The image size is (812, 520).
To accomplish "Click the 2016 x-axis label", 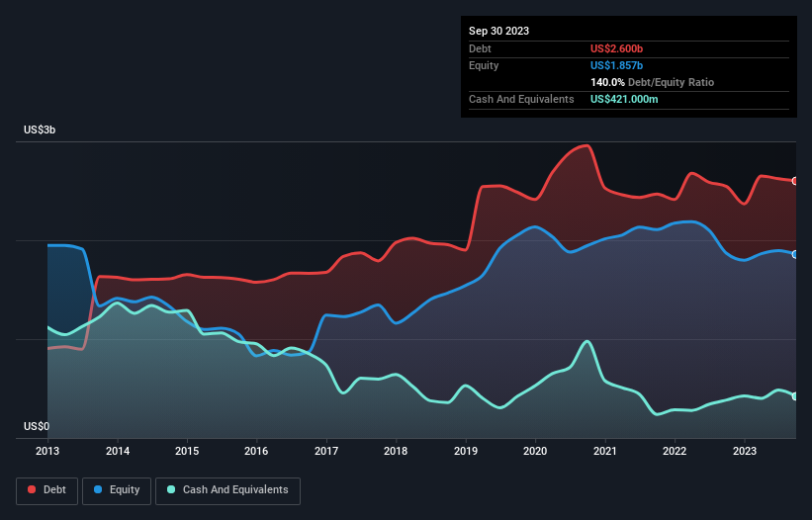I will pyautogui.click(x=256, y=451).
